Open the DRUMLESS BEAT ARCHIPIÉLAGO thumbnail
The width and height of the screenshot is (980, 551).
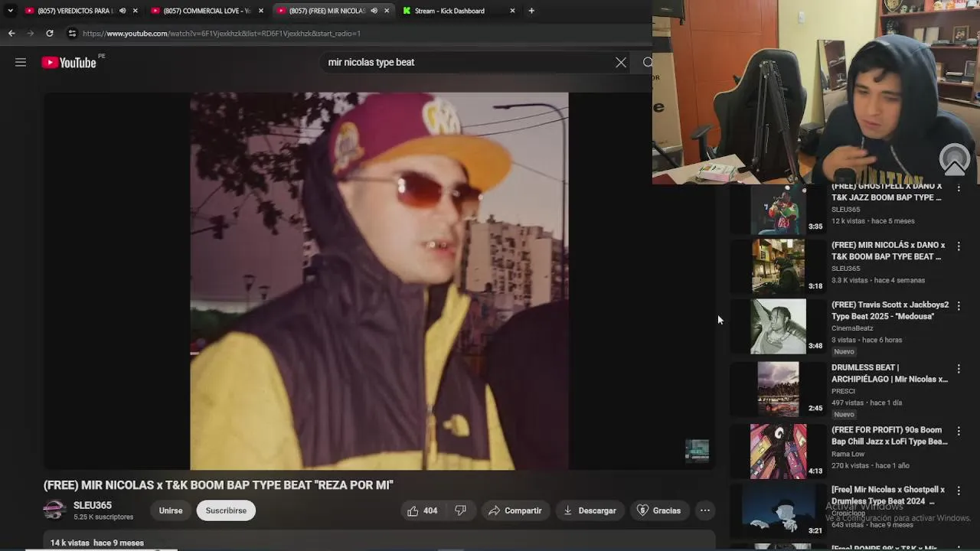coord(778,389)
